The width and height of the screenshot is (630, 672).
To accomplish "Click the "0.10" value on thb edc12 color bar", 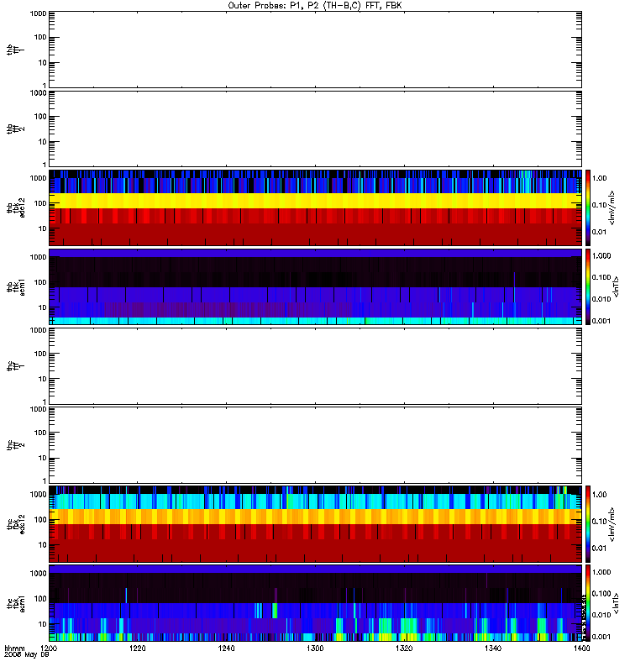I will coord(599,205).
